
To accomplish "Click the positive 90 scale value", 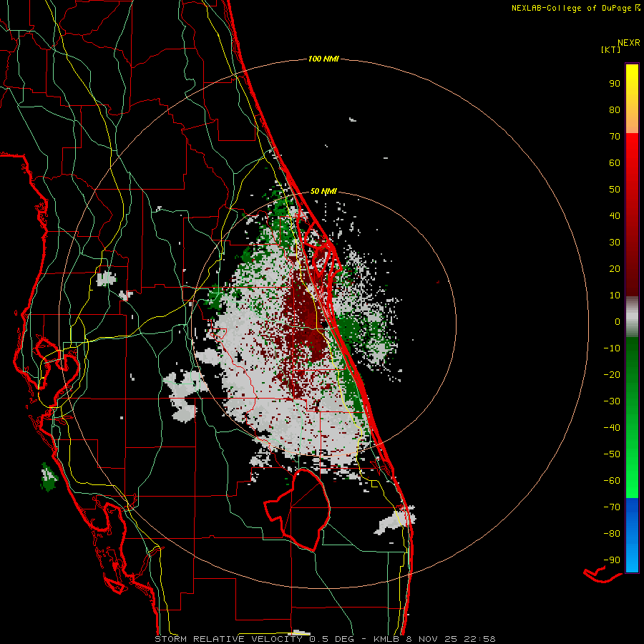I will click(x=615, y=84).
